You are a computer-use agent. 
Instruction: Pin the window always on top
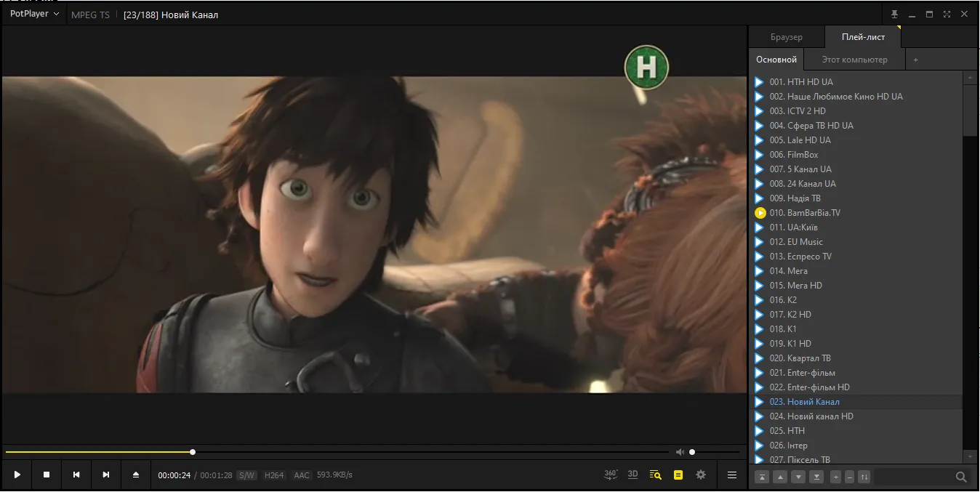[x=894, y=15]
